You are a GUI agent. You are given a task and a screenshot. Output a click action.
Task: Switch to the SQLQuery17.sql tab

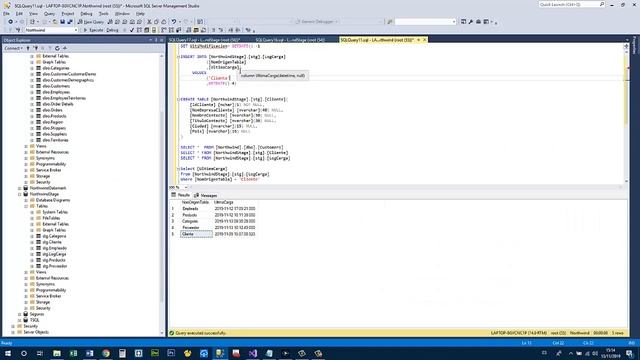[x=204, y=40]
